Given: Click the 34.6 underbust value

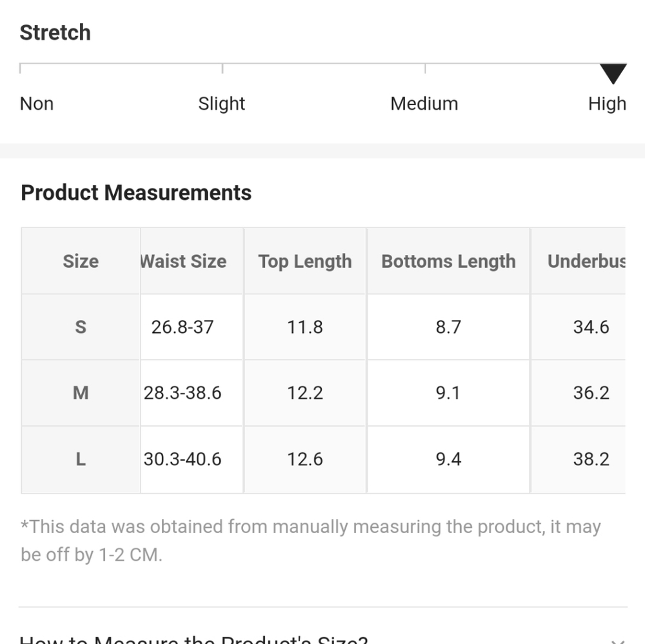Looking at the screenshot, I should (x=591, y=327).
